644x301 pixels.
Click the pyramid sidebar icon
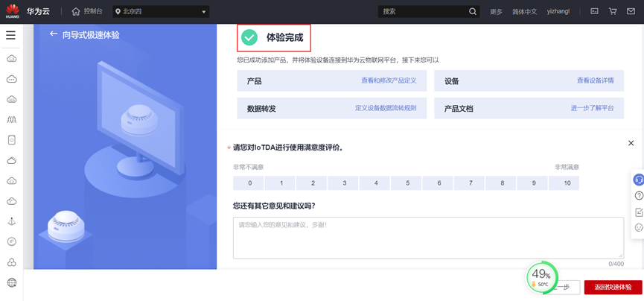point(11,221)
